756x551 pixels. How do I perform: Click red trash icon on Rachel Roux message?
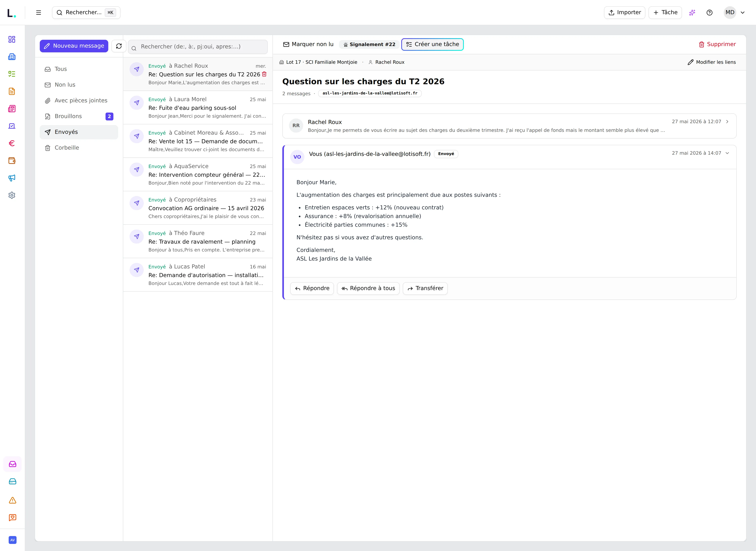point(264,74)
